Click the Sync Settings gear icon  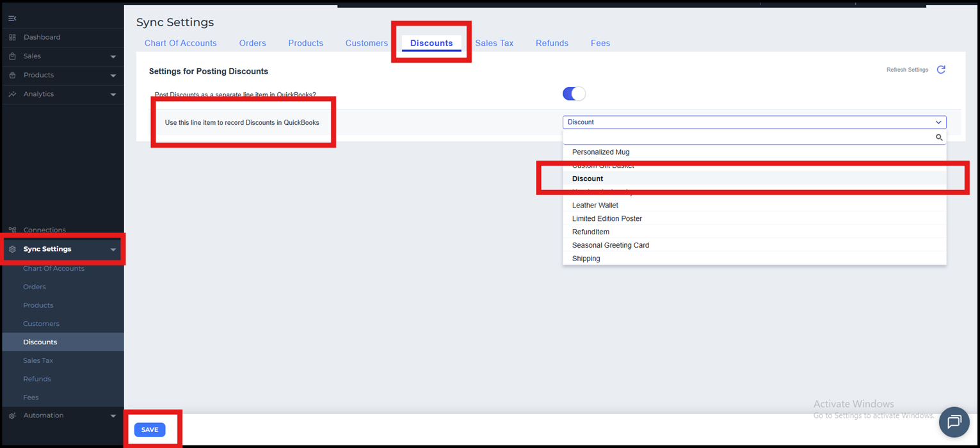(x=12, y=249)
